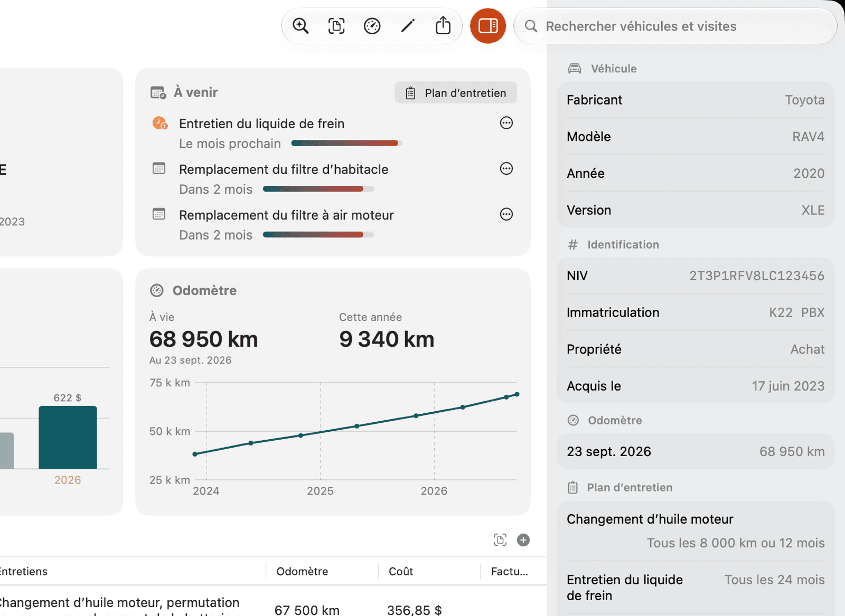The image size is (845, 616).
Task: Click the cabin filter progress bar
Action: click(318, 189)
